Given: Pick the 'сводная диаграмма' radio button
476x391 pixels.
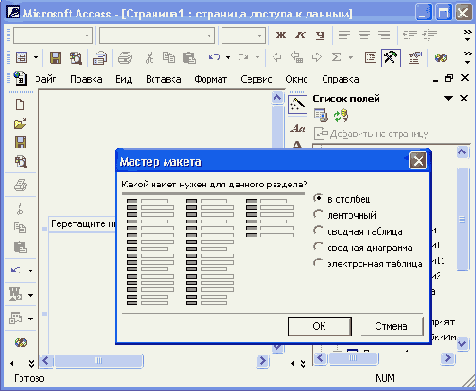Looking at the screenshot, I should 318,247.
